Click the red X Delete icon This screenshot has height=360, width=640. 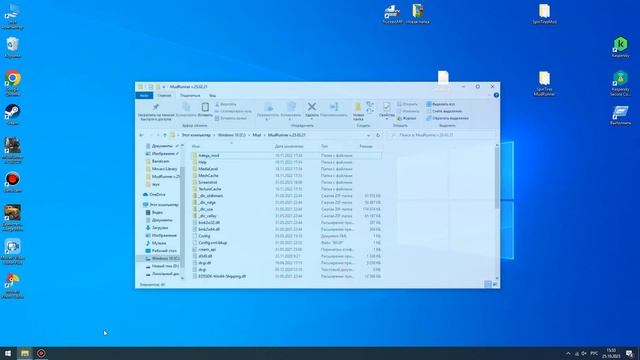(x=312, y=107)
